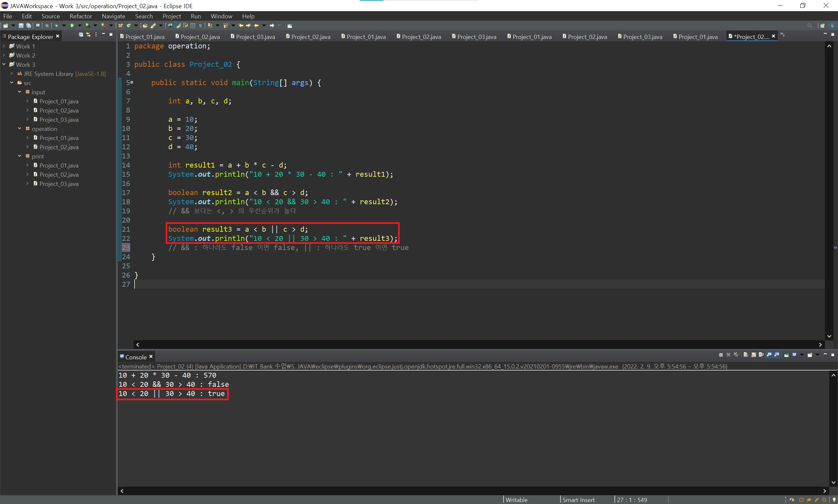Open the Refactor menu
This screenshot has width=838, height=504.
81,16
